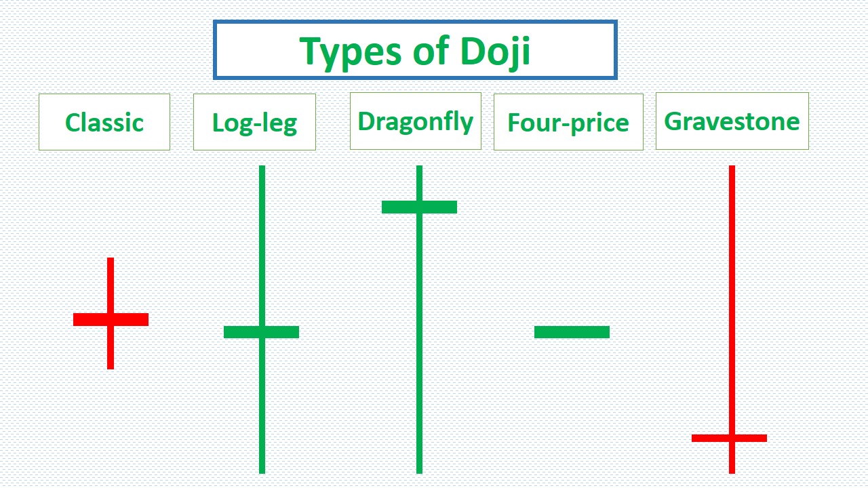Viewport: 868px width, 488px height.
Task: Click the top wick of Log-leg doji
Action: (262, 245)
